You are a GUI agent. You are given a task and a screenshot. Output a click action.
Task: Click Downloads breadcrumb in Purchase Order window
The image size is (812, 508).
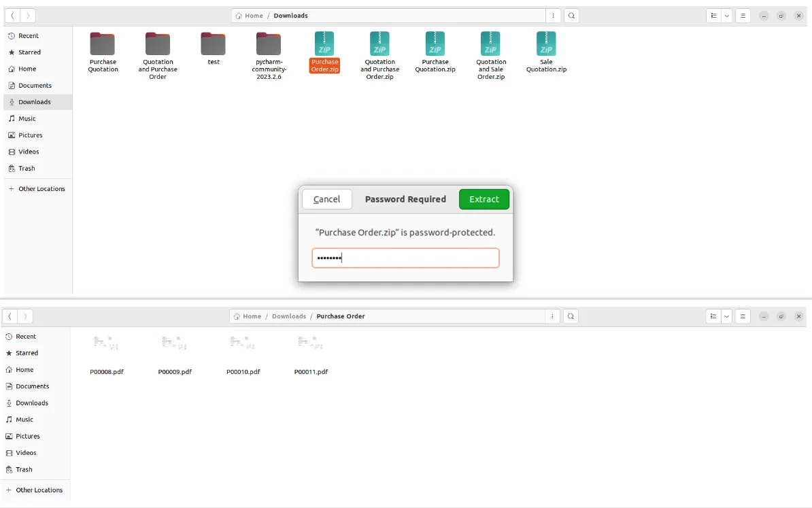pyautogui.click(x=289, y=316)
